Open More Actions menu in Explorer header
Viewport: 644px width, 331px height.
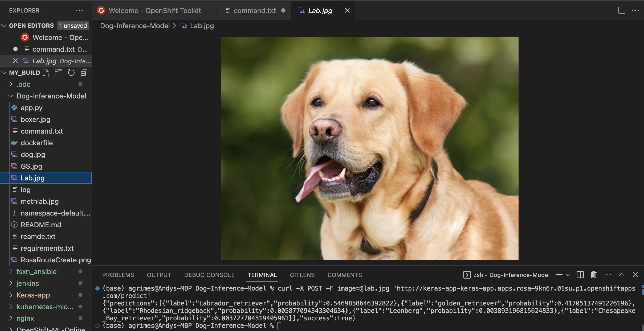click(79, 10)
